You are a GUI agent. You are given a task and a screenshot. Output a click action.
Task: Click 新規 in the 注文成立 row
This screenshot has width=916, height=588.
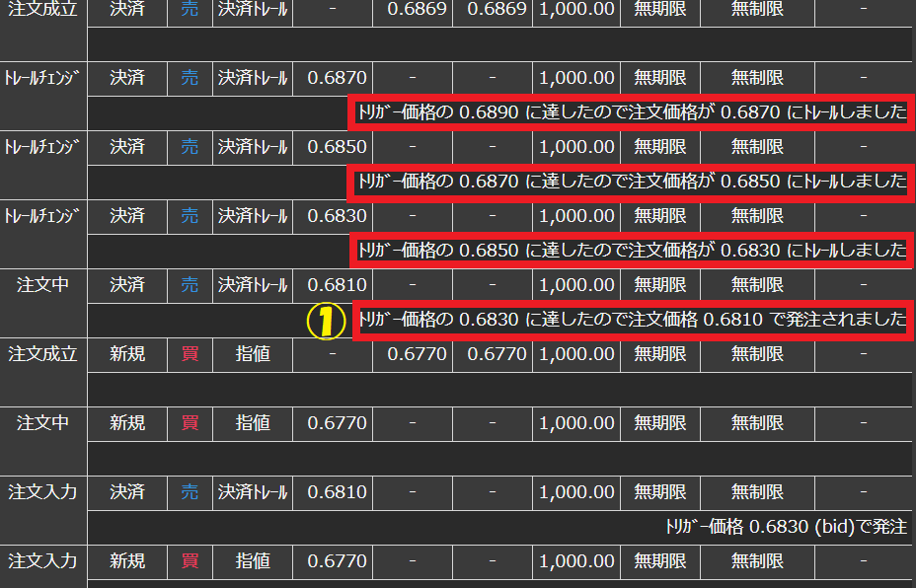126,354
